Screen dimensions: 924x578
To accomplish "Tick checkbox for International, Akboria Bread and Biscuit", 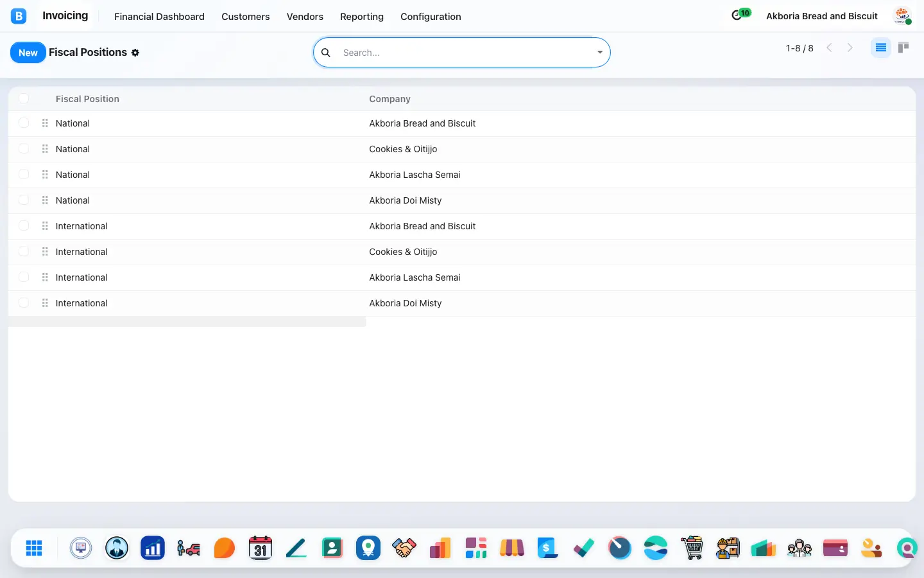I will 24,225.
